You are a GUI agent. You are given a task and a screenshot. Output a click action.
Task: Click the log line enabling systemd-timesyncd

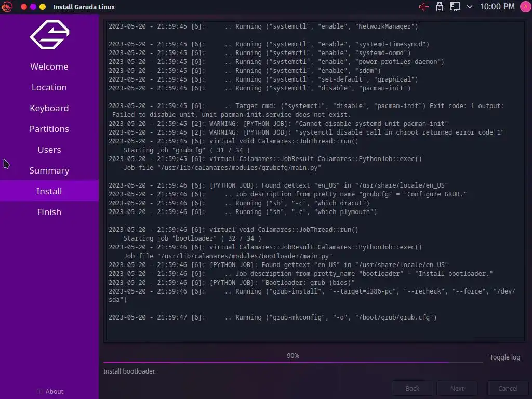coord(269,44)
